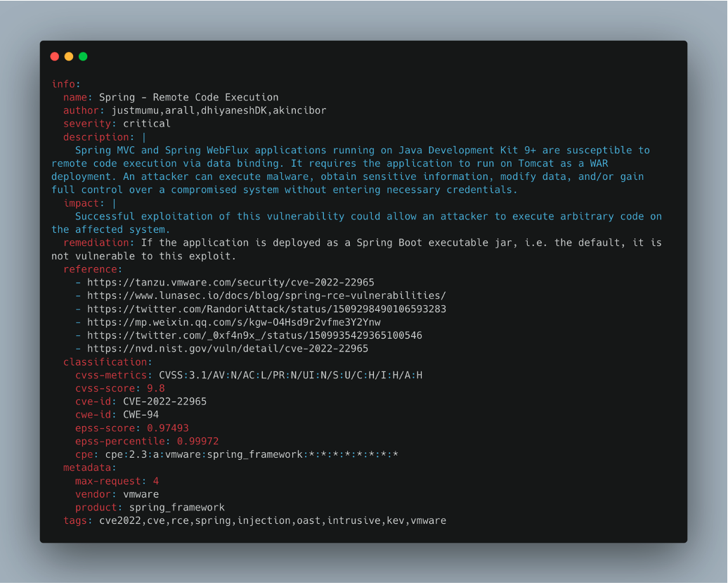Click the green maximize traffic-light icon
This screenshot has height=585, width=728.
(83, 56)
